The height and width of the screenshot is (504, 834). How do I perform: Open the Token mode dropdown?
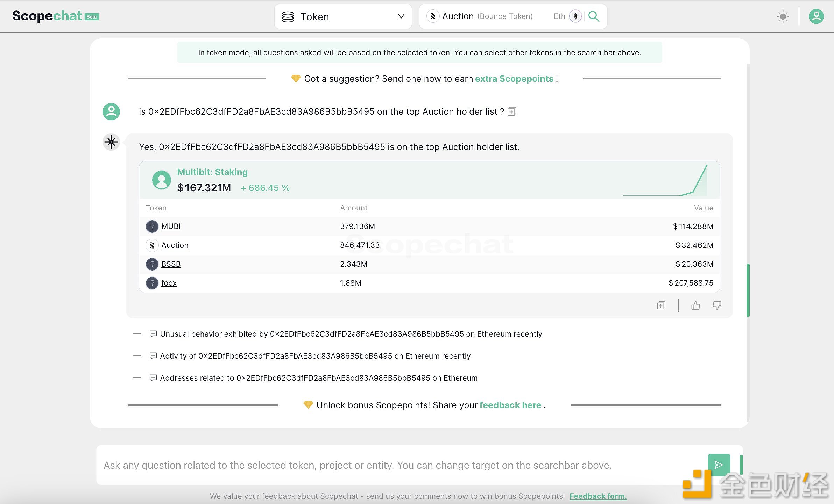click(343, 16)
